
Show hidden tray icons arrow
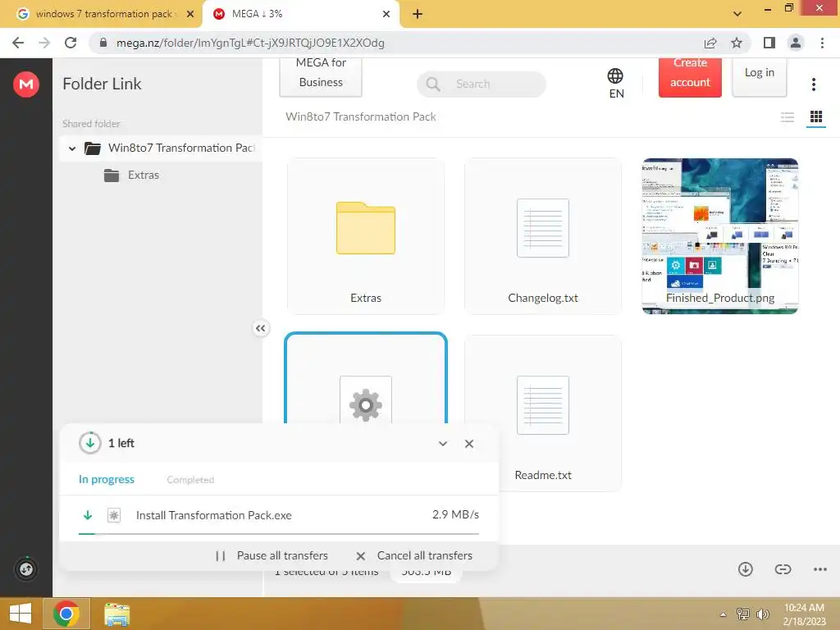tap(724, 614)
